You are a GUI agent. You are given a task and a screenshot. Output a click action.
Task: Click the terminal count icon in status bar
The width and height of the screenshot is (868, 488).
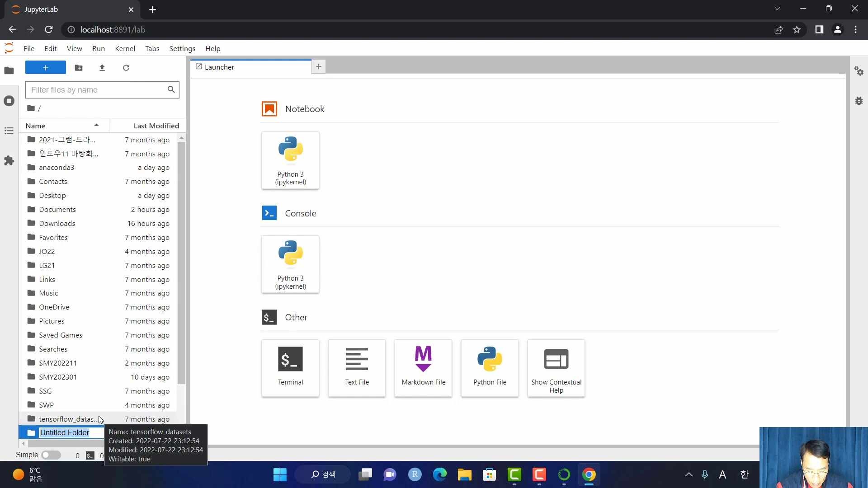[x=90, y=455]
